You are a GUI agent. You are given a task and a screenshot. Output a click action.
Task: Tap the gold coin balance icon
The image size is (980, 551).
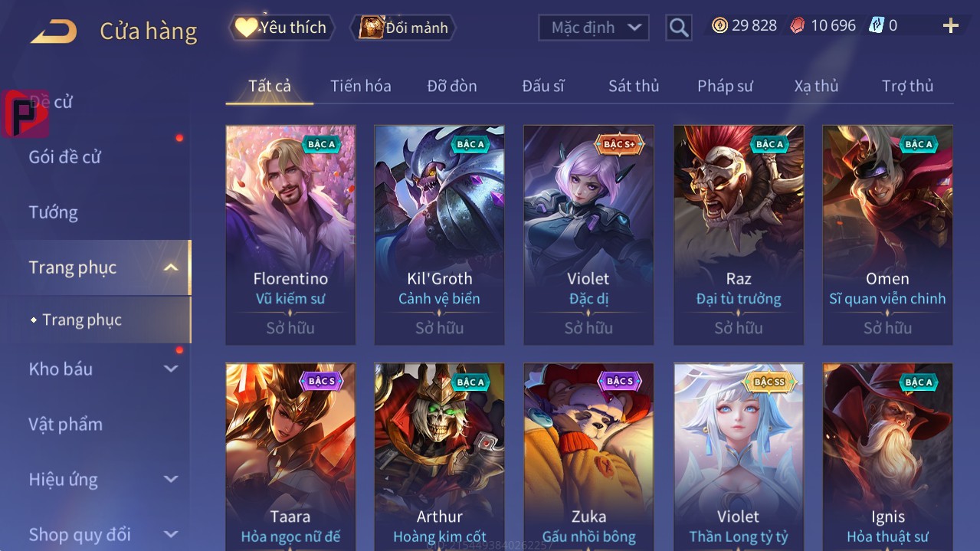pos(719,25)
